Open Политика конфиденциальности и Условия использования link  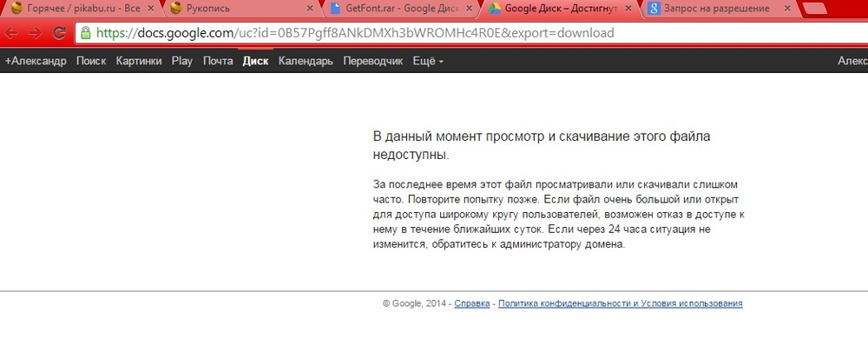click(620, 303)
